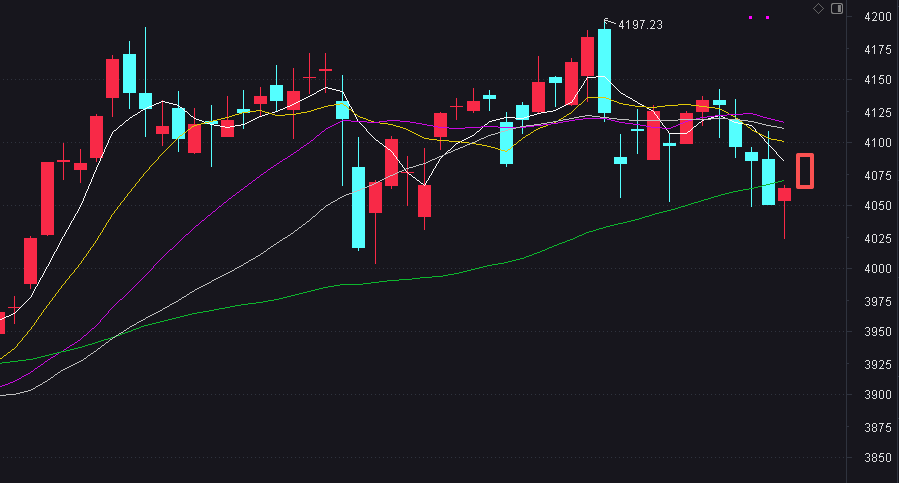Viewport: 899px width, 483px height.
Task: Click the flag marker at chart high
Action: (607, 21)
